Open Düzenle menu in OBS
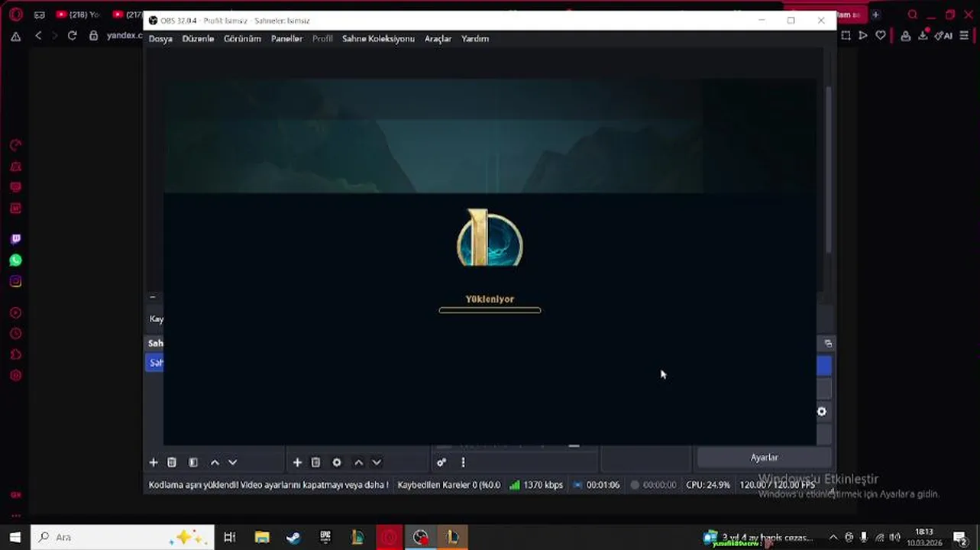This screenshot has width=980, height=550. click(x=198, y=39)
